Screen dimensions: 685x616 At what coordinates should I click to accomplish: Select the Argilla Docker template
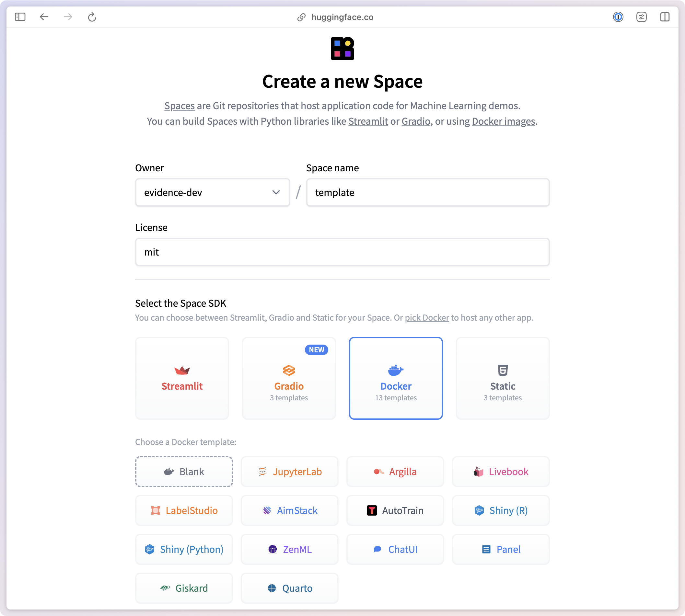(395, 471)
